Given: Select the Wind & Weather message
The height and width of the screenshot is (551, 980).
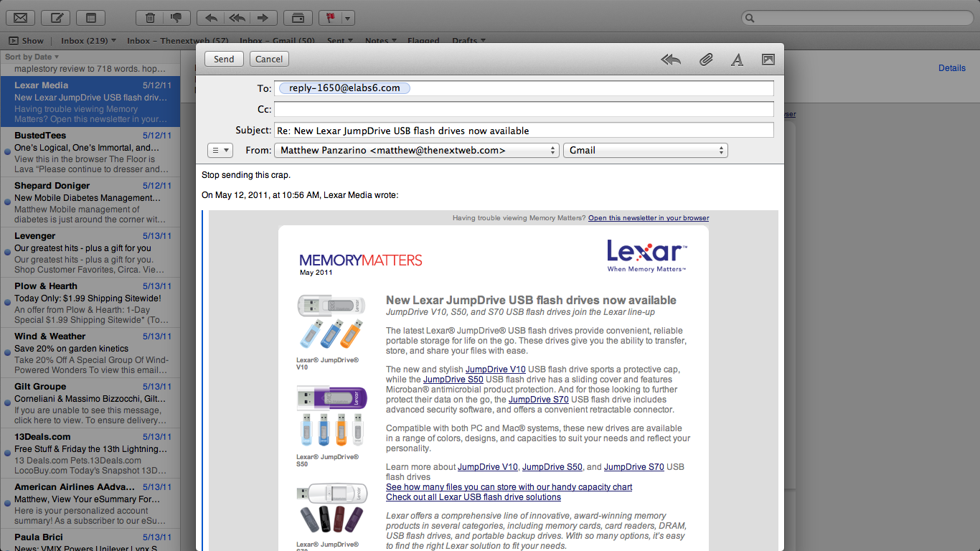Looking at the screenshot, I should [90, 353].
